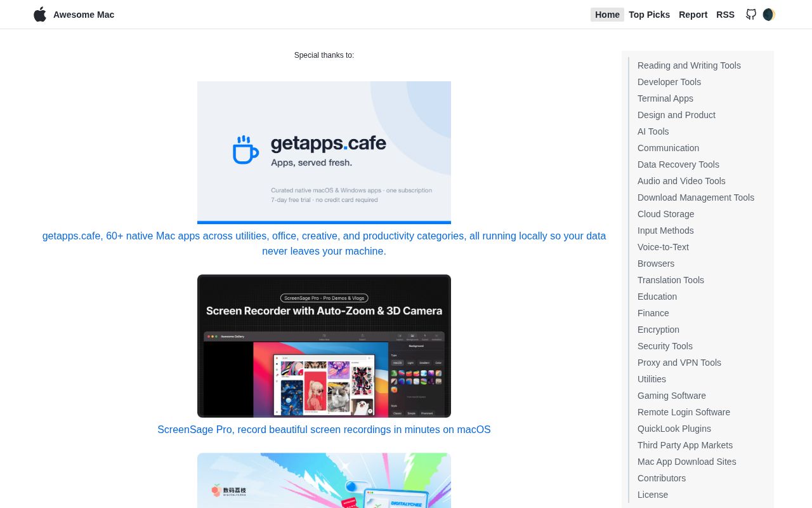
Task: Go to Translation Tools section
Action: pos(671,280)
